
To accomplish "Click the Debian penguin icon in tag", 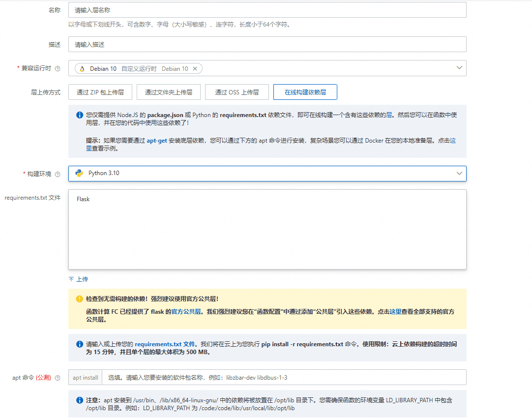I will 82,69.
